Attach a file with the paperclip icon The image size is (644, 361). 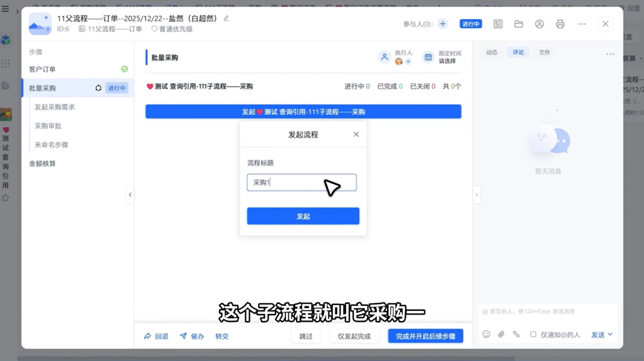click(501, 334)
